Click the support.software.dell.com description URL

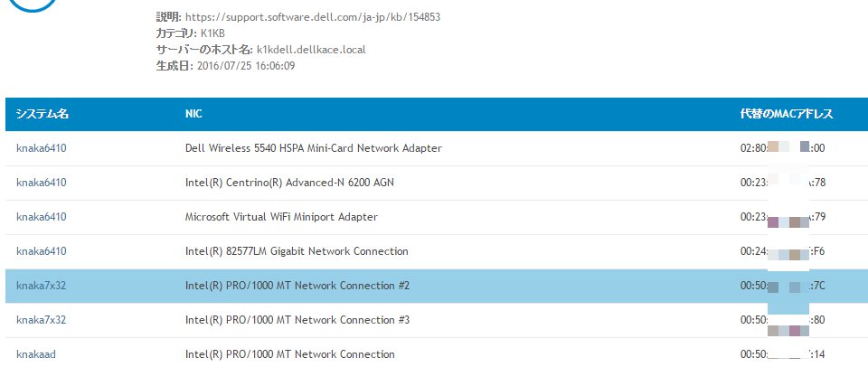(313, 17)
